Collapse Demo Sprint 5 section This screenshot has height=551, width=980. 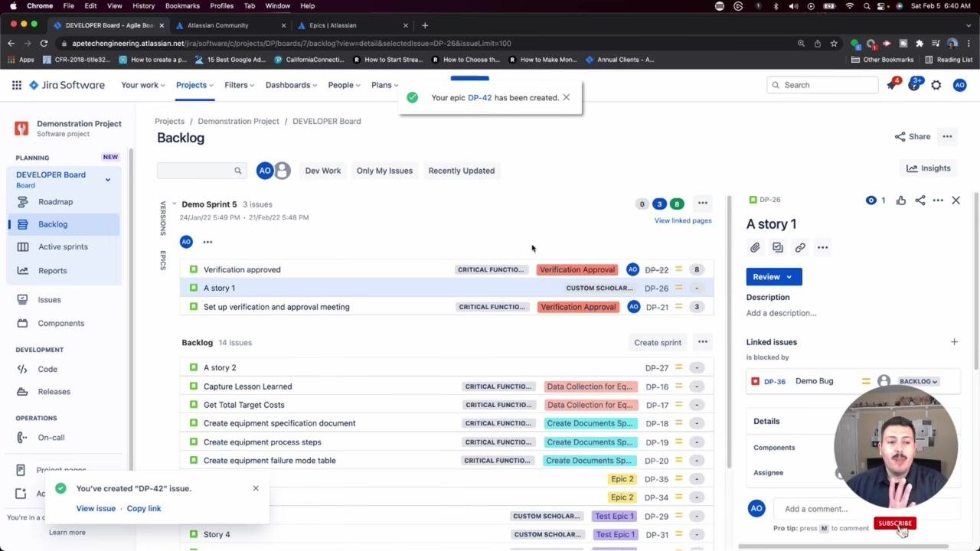pyautogui.click(x=174, y=204)
